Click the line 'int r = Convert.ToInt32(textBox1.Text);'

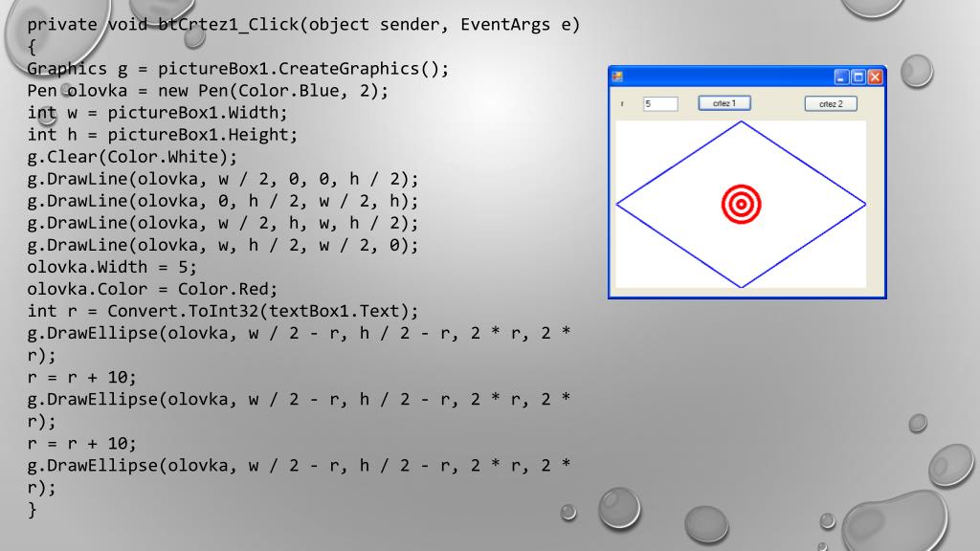pyautogui.click(x=222, y=311)
